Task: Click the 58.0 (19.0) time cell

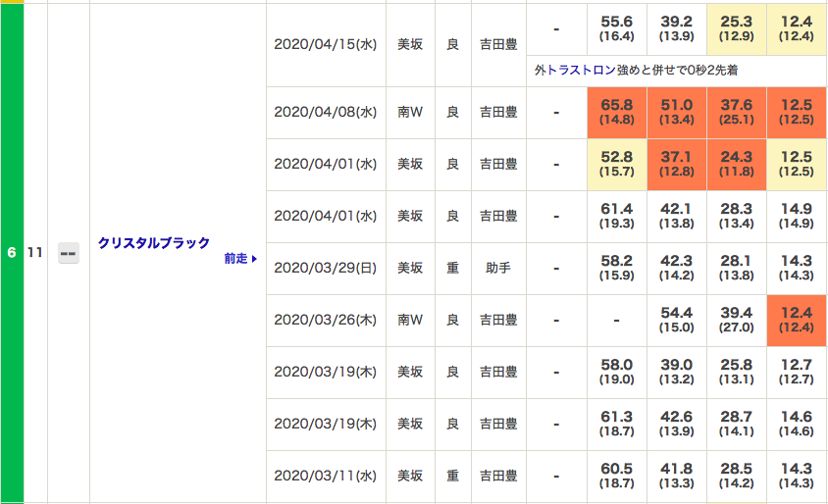Action: 617,372
